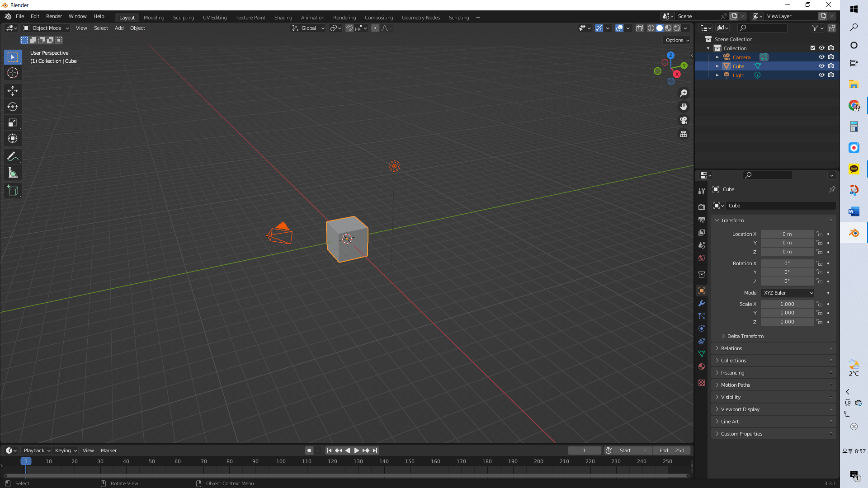Open the Playback dropdown in timeline
868x488 pixels.
(x=37, y=450)
